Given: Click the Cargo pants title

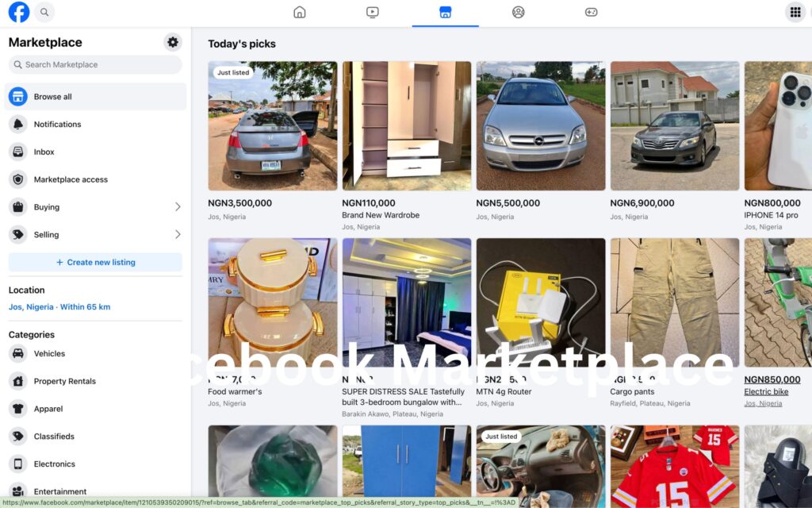Looking at the screenshot, I should pos(632,392).
